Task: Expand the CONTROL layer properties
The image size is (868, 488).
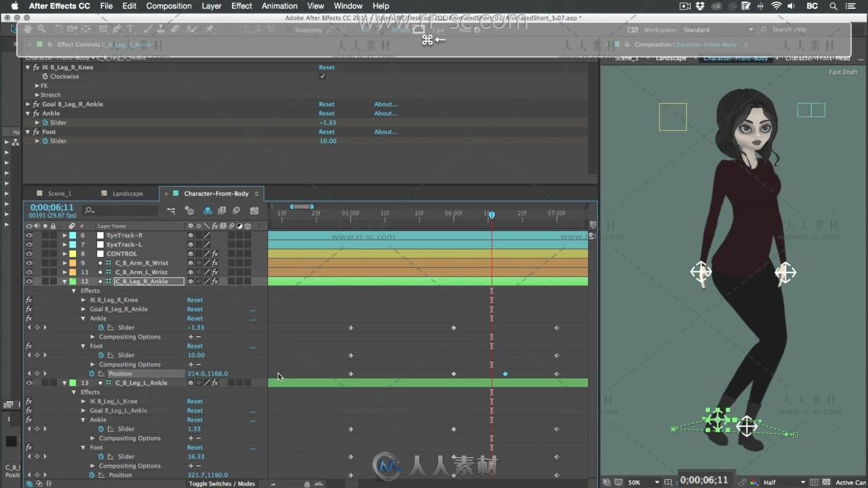Action: (x=65, y=253)
